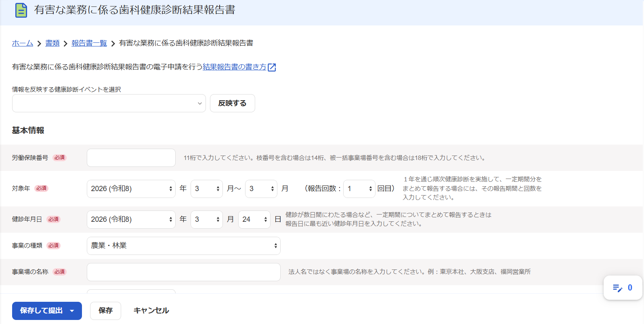The height and width of the screenshot is (324, 644).
Task: Open the 健診年月日 day dropdown
Action: point(254,219)
